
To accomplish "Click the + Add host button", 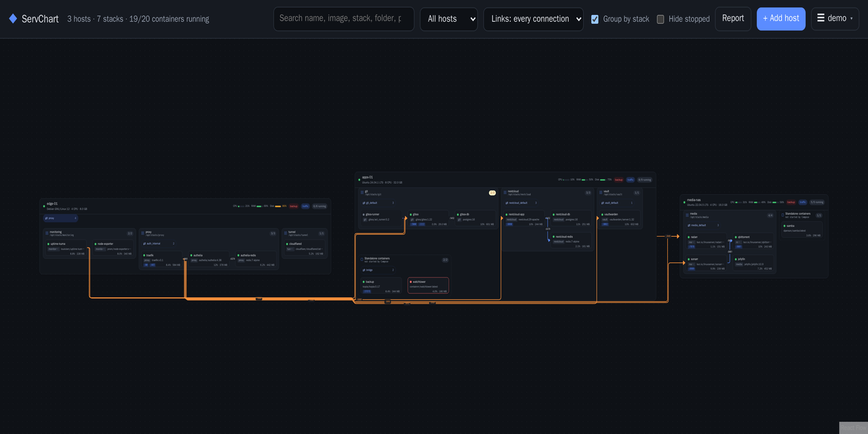I will point(781,18).
